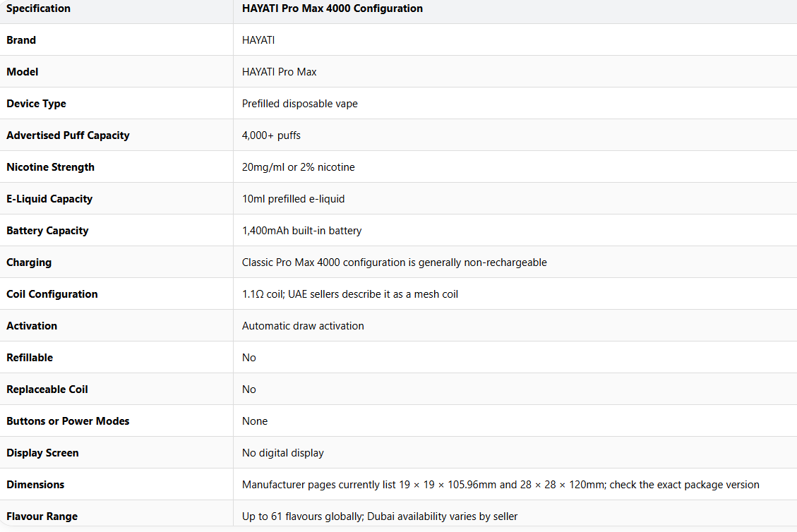Image resolution: width=797 pixels, height=532 pixels.
Task: Click the 'Flavour Range' row label
Action: pyautogui.click(x=42, y=516)
